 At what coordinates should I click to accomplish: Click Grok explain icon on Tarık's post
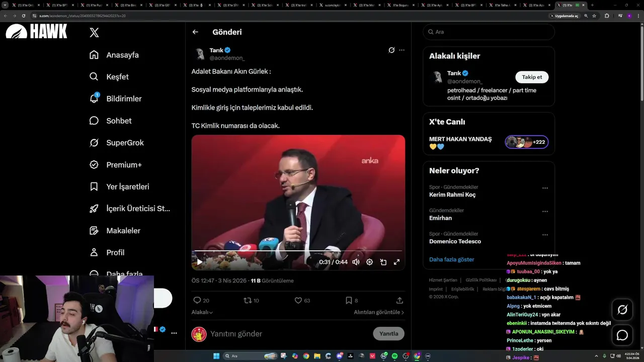pyautogui.click(x=391, y=50)
